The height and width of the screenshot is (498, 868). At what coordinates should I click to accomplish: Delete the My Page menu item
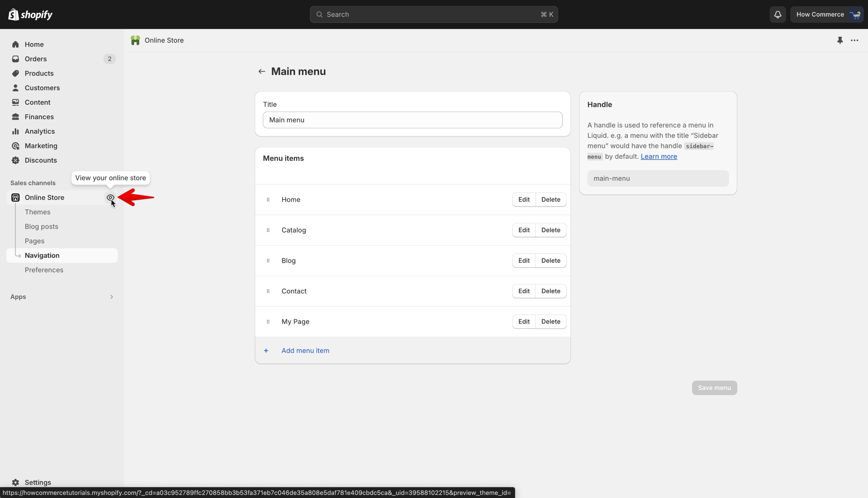551,322
